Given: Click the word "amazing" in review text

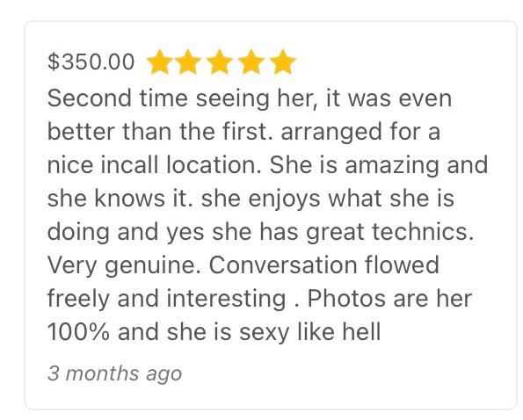Looking at the screenshot, I should coord(392,166).
